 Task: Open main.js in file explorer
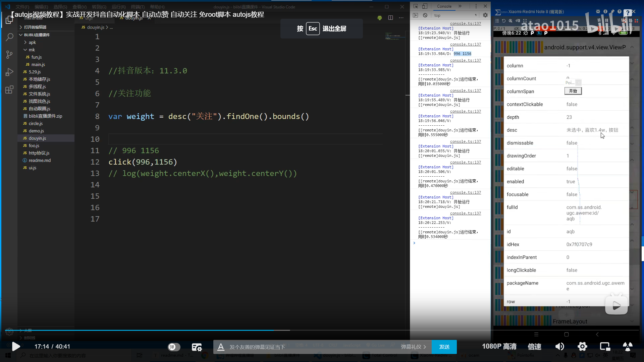click(38, 64)
